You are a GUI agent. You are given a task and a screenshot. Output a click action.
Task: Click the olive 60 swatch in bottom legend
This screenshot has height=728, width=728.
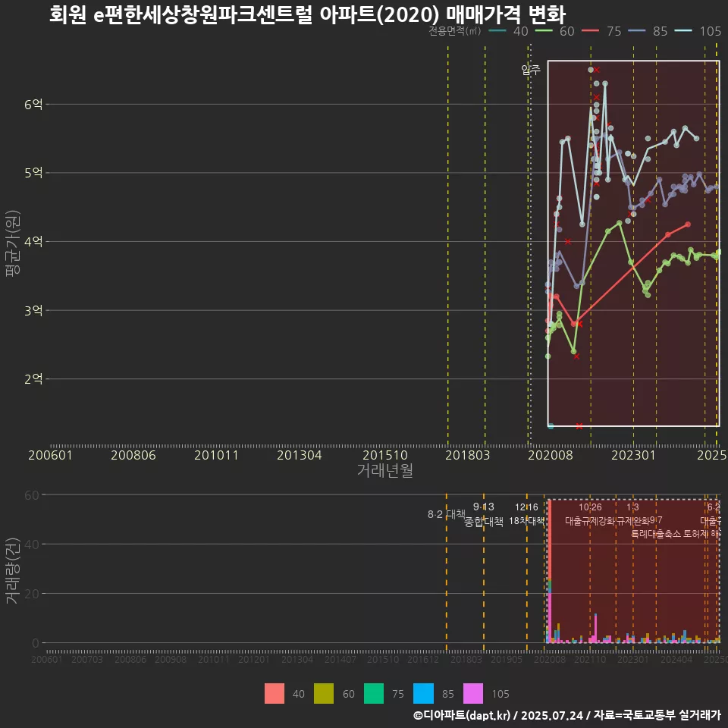tap(324, 694)
